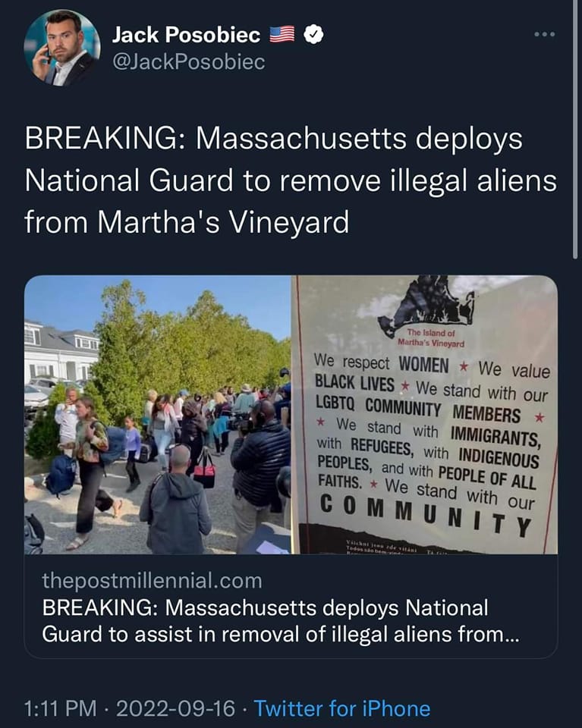582x728 pixels.
Task: Click the verified checkmark badge
Action: [x=313, y=34]
